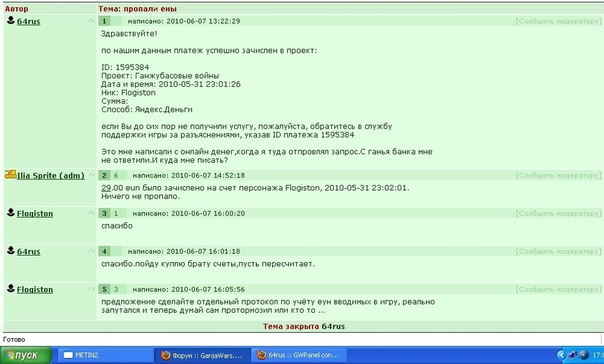Switch to '64rus :: GWPanel' taskbar window

click(299, 355)
